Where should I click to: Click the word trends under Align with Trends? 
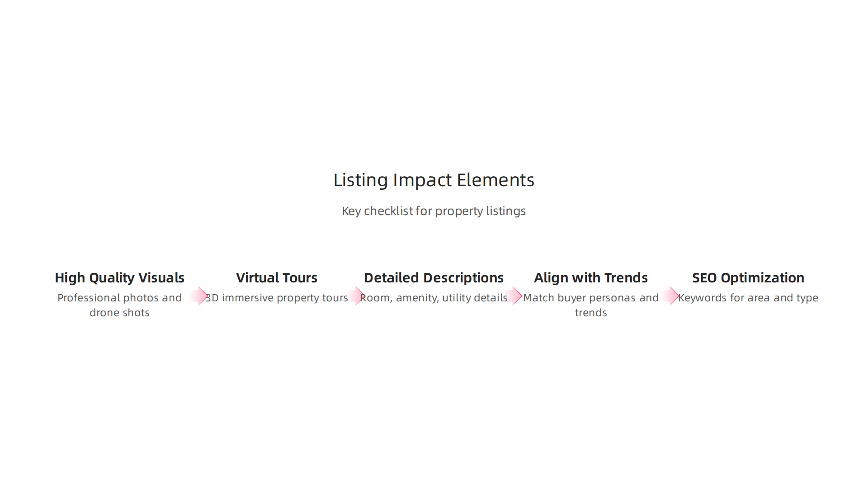(x=591, y=313)
